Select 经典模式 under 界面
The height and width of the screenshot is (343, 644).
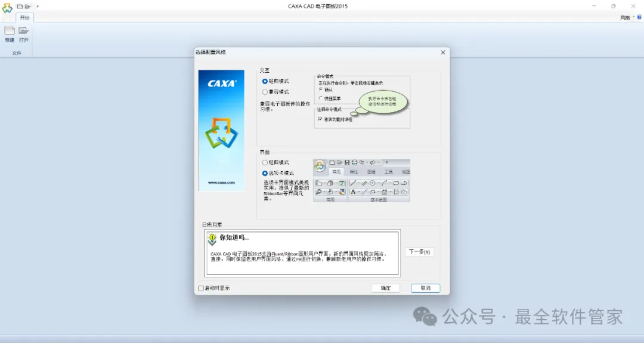275,163
